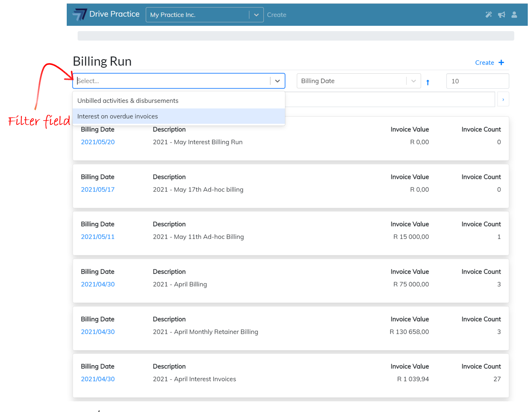Select the 2021 - May 11th Ad-hoc Billing description
Image resolution: width=532 pixels, height=412 pixels.
(x=198, y=237)
